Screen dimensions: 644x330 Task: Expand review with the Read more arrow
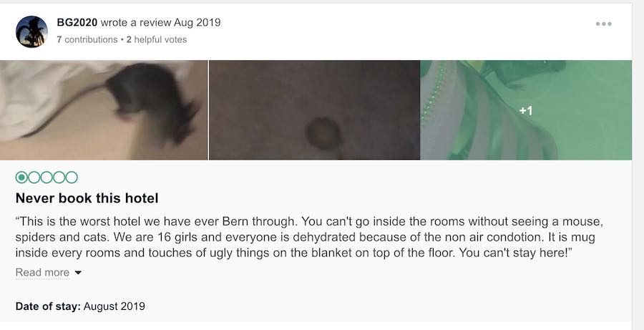pos(78,273)
